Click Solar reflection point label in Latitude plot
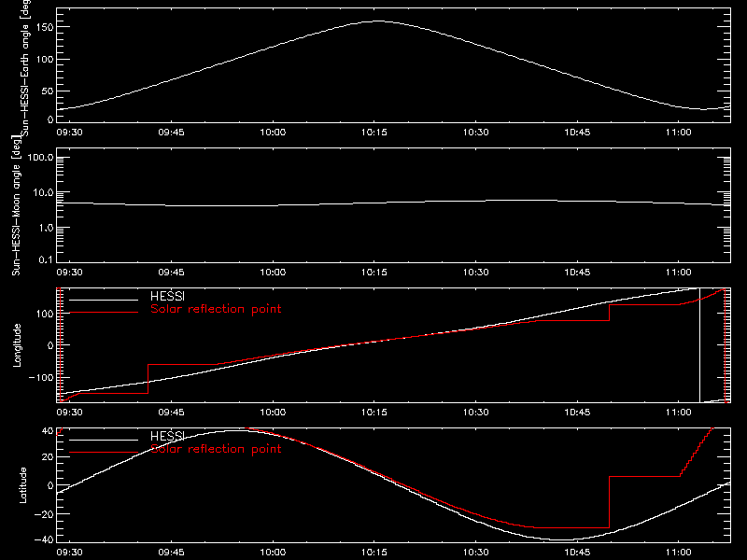Image resolution: width=747 pixels, height=560 pixels. pos(216,449)
